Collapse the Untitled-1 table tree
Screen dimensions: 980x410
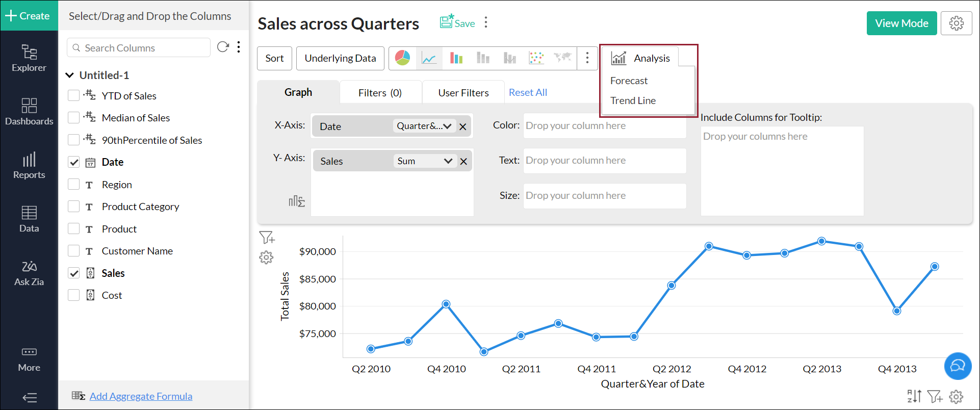tap(70, 75)
